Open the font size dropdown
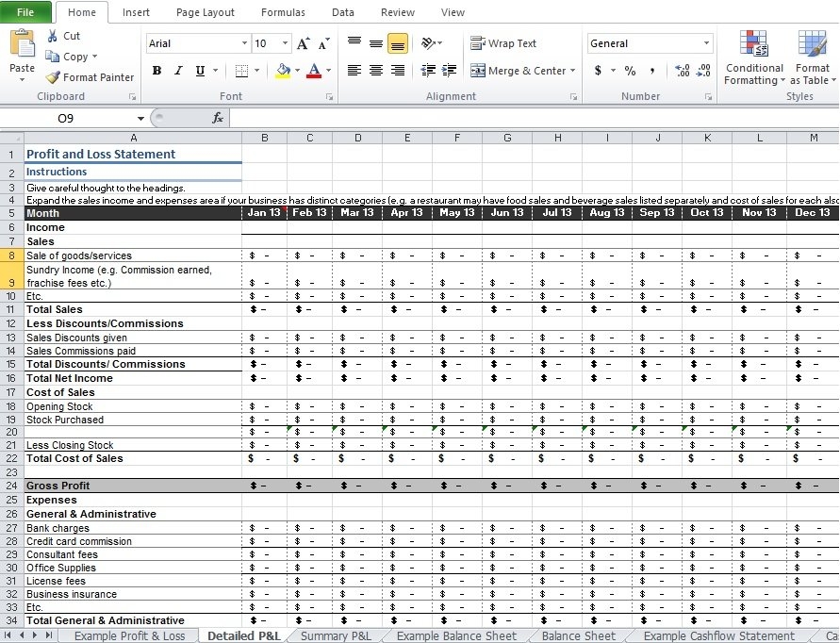 283,42
